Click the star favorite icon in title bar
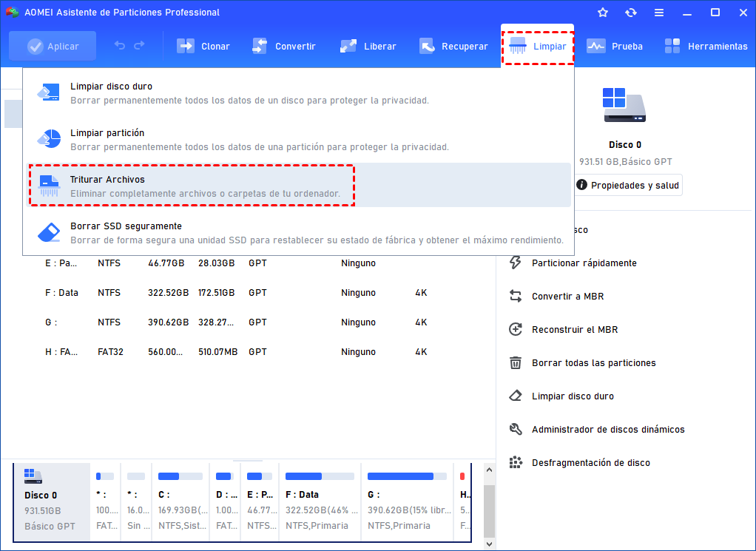Viewport: 756px width, 551px height. pos(603,13)
